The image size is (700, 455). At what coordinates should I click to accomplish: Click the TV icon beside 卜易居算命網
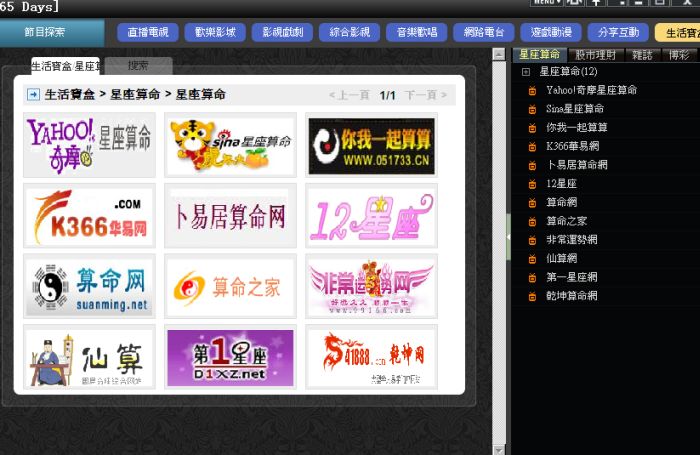point(532,166)
